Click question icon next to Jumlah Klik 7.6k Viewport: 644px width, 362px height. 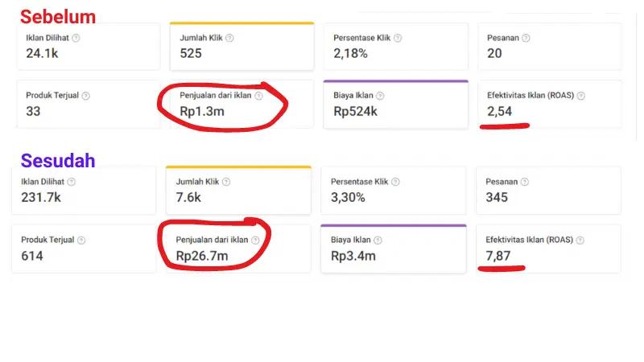tap(226, 182)
